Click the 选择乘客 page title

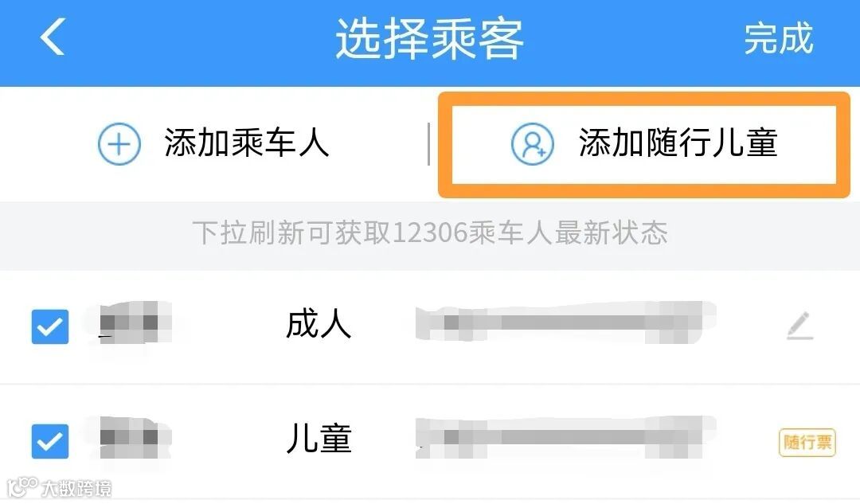click(429, 38)
